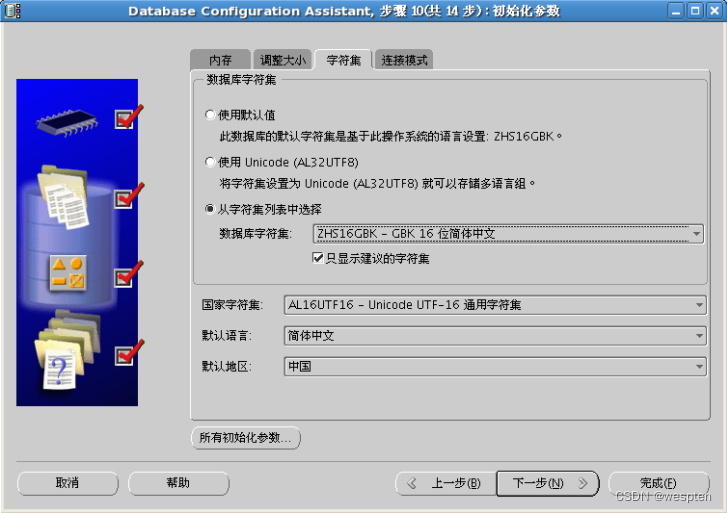This screenshot has width=727, height=513.
Task: Select the 从字符集列表中选择 radio button
Action: 210,209
